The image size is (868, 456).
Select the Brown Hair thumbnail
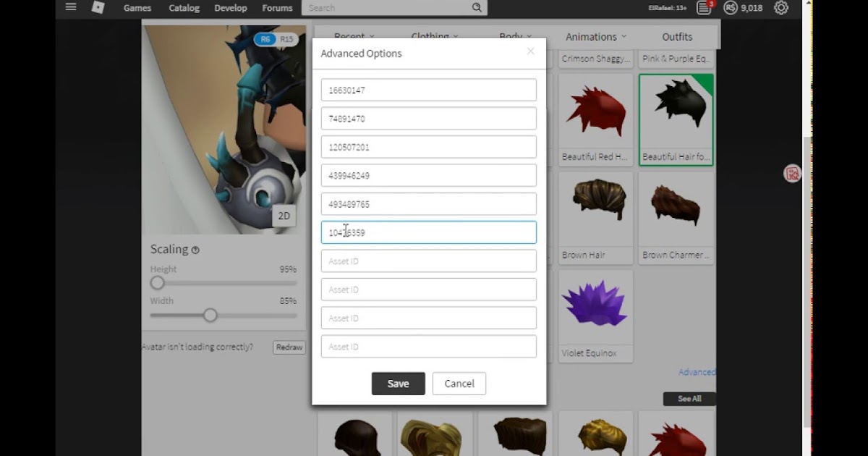(x=597, y=210)
